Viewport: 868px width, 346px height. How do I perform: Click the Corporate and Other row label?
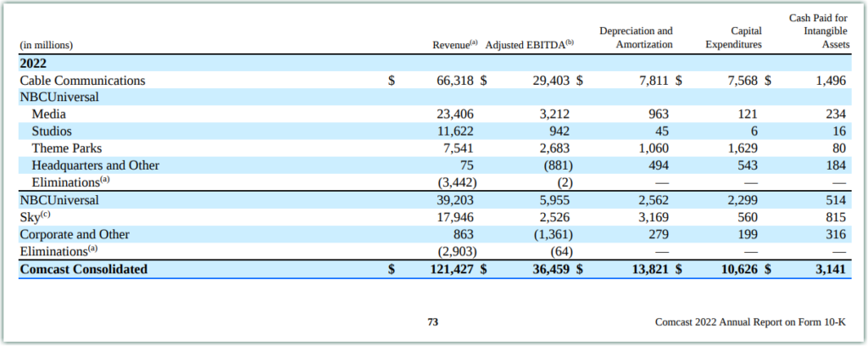click(x=73, y=234)
